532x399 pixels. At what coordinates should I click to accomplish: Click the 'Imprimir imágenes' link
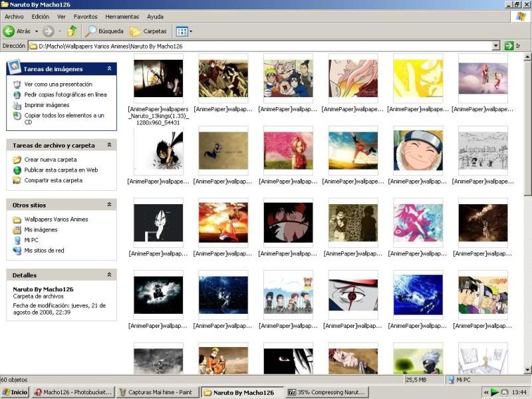pyautogui.click(x=47, y=105)
